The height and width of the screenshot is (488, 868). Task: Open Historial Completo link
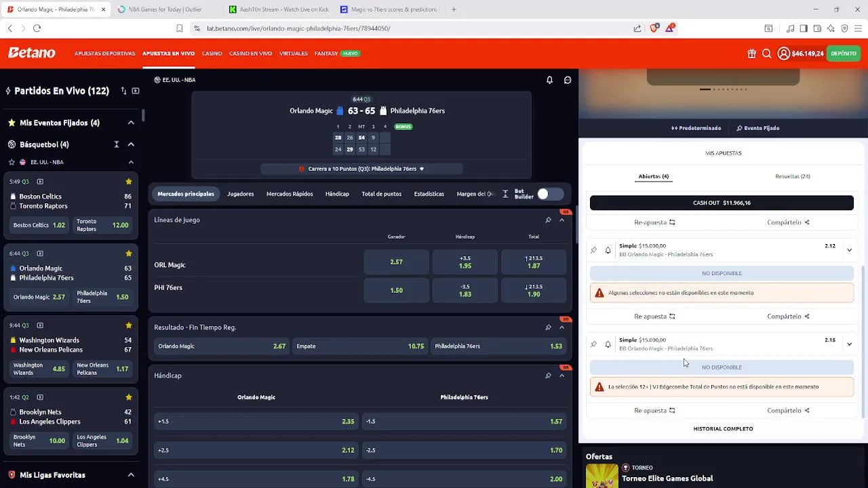click(x=723, y=429)
